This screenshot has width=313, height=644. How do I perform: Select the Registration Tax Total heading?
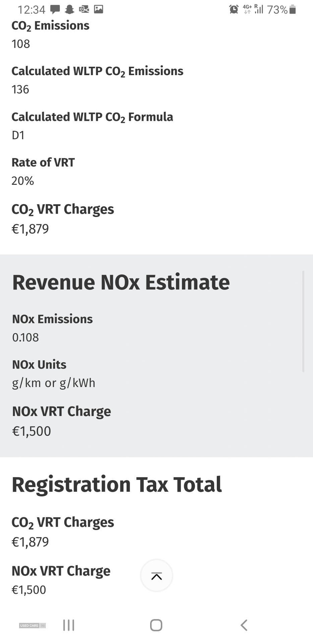117,484
